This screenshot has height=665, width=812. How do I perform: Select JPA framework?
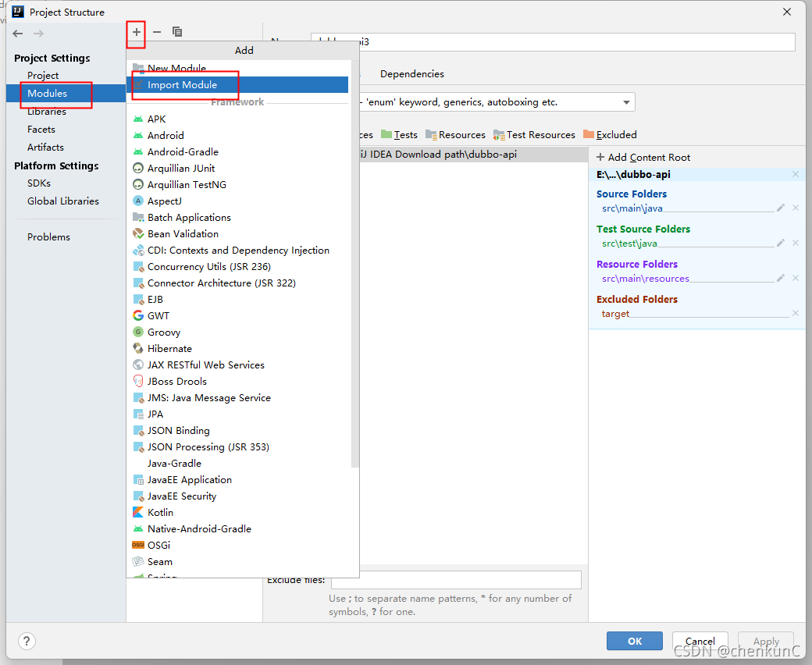(237, 414)
